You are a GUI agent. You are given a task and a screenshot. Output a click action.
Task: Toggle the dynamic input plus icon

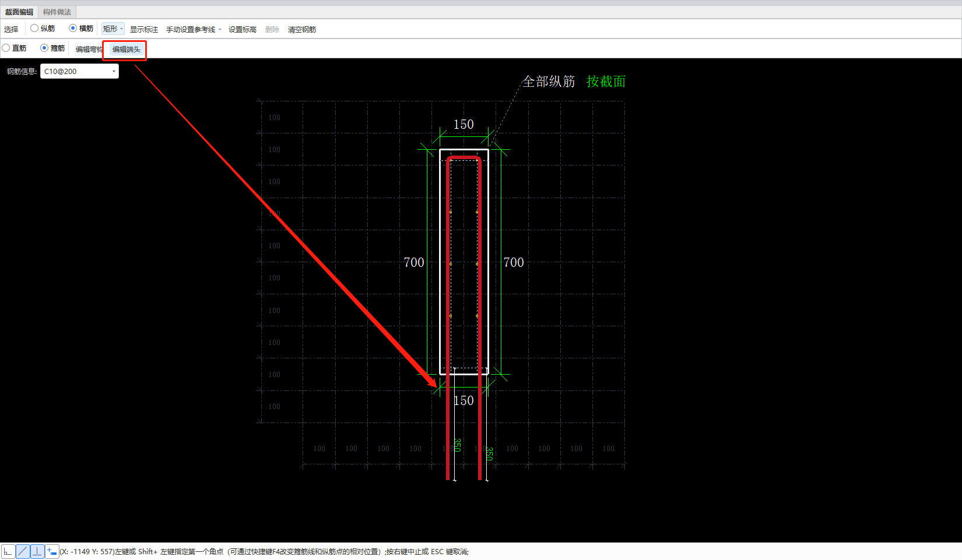[52, 551]
